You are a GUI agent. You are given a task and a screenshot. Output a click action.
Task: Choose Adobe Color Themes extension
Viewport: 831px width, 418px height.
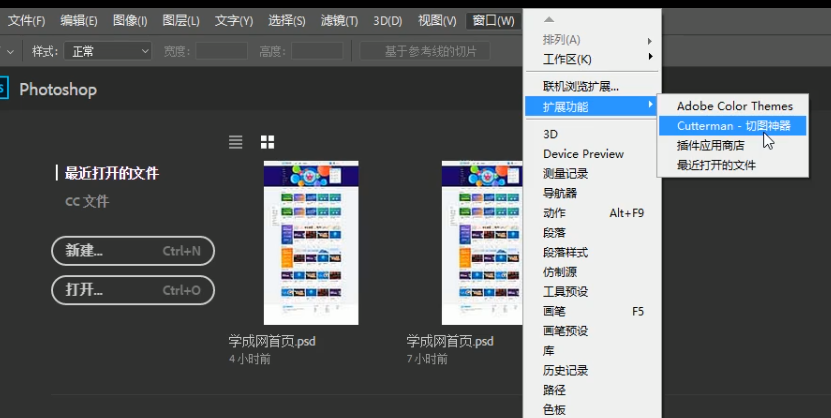tap(733, 106)
